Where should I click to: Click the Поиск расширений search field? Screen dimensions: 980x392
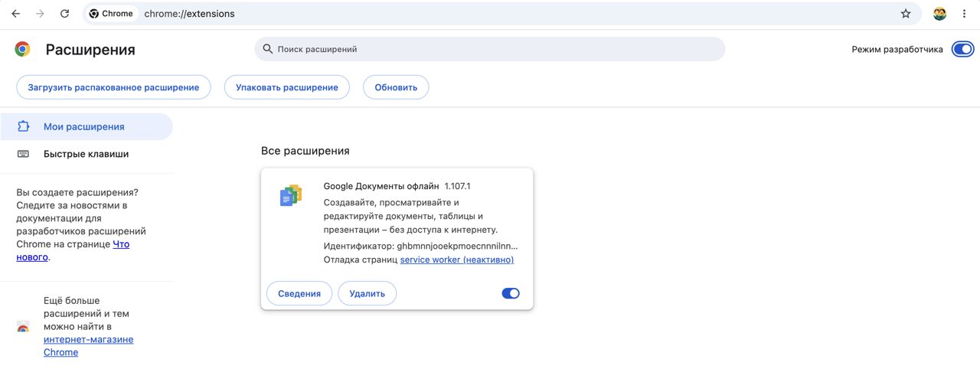pos(490,49)
